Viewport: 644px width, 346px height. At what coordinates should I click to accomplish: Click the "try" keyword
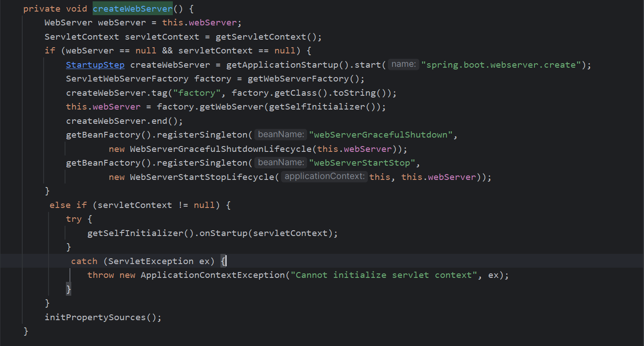[74, 219]
